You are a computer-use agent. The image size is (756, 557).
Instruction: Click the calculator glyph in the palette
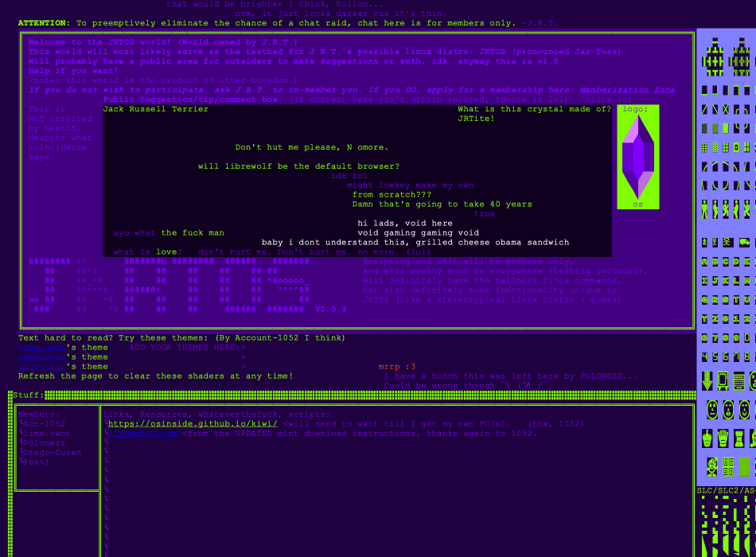(x=739, y=381)
